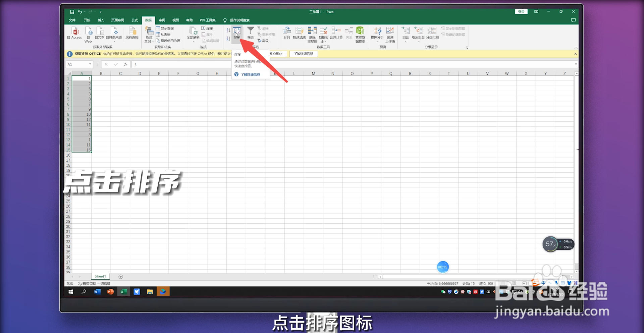The height and width of the screenshot is (333, 644).
Task: 点击升序排序图标
Action: tap(228, 30)
